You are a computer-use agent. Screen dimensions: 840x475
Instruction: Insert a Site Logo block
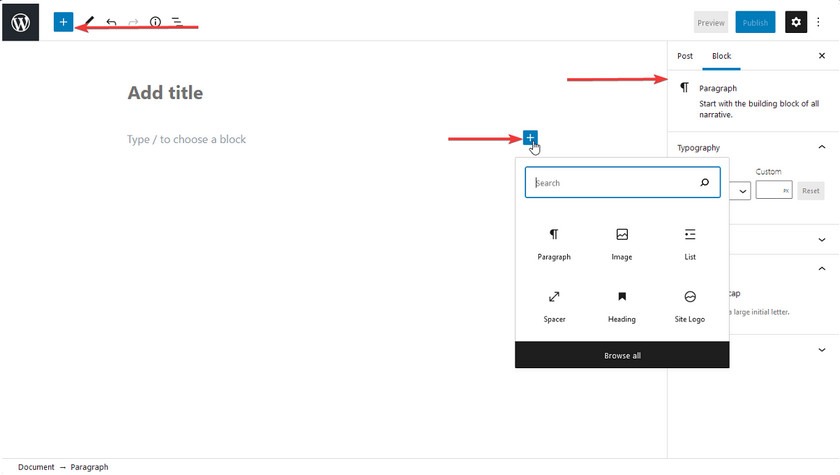(x=690, y=307)
